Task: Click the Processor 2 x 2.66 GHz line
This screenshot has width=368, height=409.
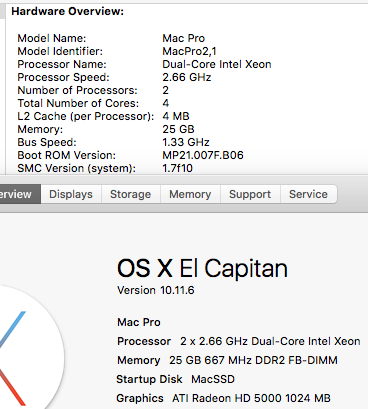Action: tap(239, 341)
